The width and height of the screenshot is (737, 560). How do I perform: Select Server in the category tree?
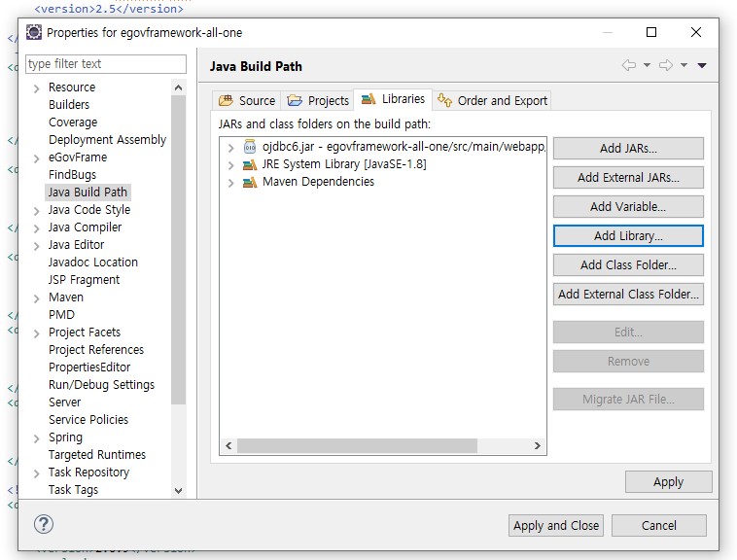65,402
